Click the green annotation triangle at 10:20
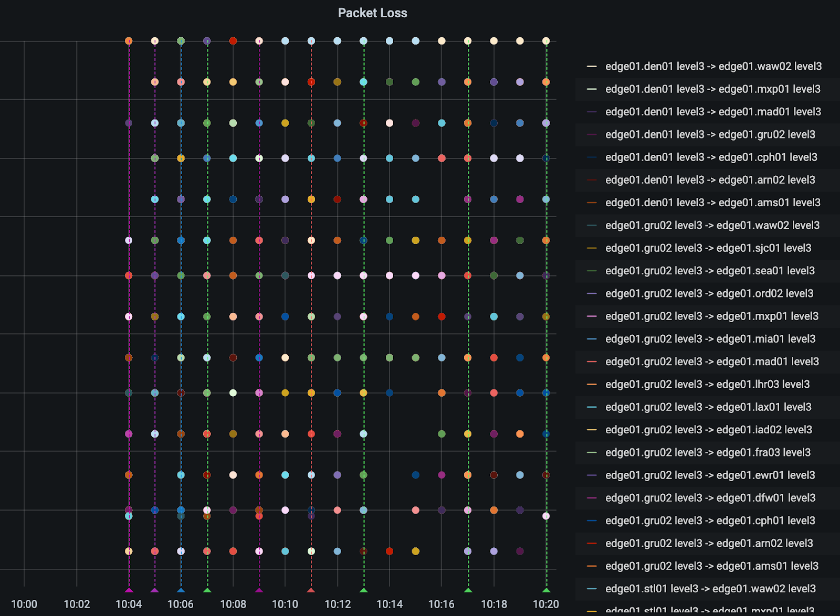 click(546, 590)
